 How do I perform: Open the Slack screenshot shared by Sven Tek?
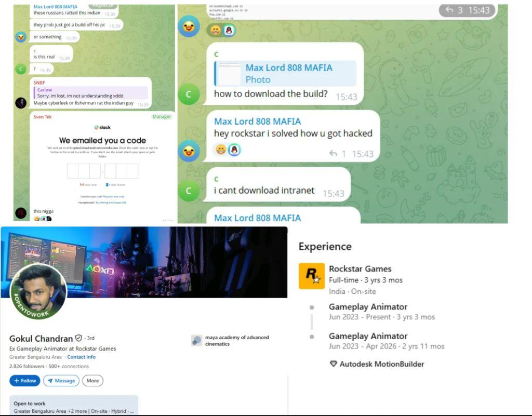(102, 164)
